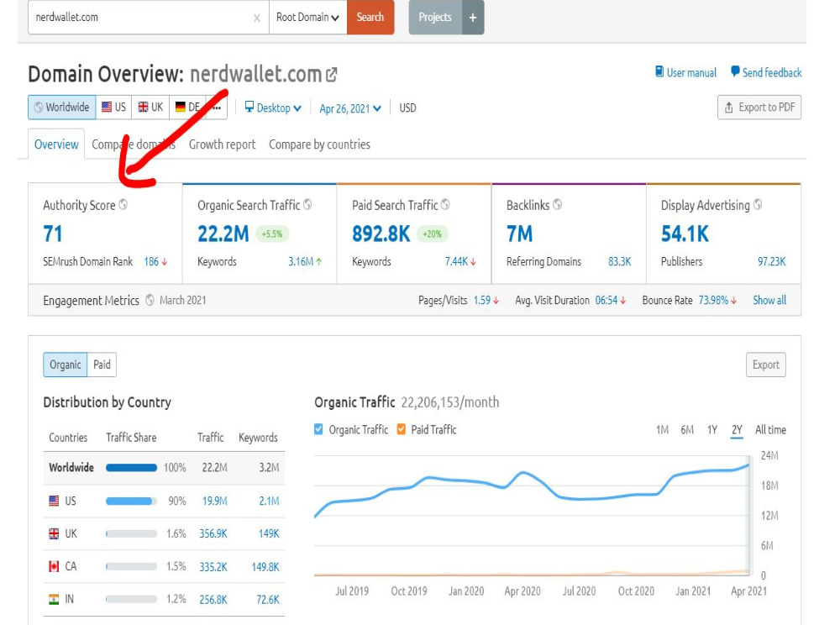The height and width of the screenshot is (630, 840).
Task: Open more countries ellipsis menu
Action: [x=217, y=108]
